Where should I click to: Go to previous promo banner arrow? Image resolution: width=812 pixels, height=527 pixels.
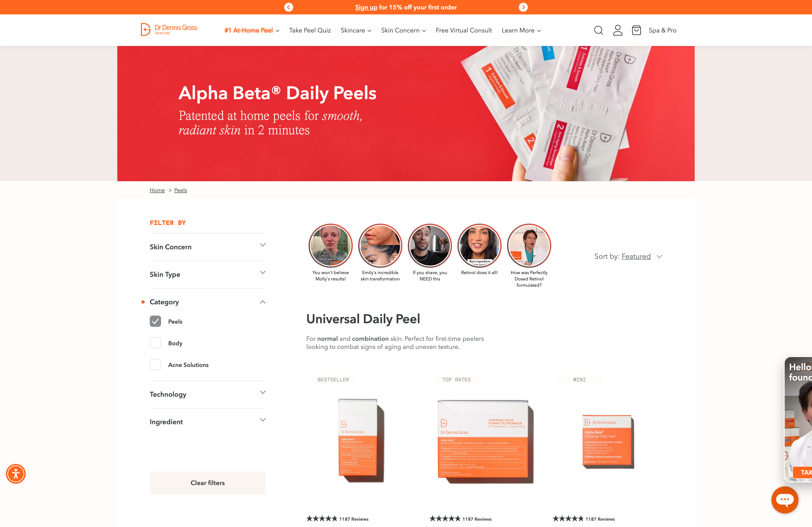tap(289, 7)
